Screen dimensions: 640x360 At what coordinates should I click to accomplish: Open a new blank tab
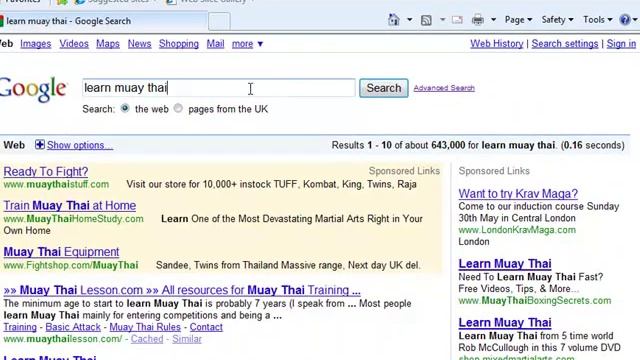point(219,21)
